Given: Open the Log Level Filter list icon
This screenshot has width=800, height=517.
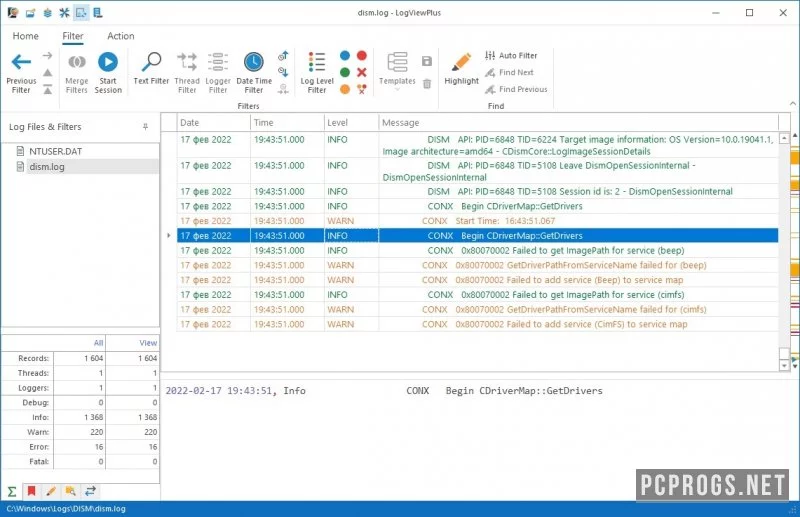Looking at the screenshot, I should [x=316, y=62].
